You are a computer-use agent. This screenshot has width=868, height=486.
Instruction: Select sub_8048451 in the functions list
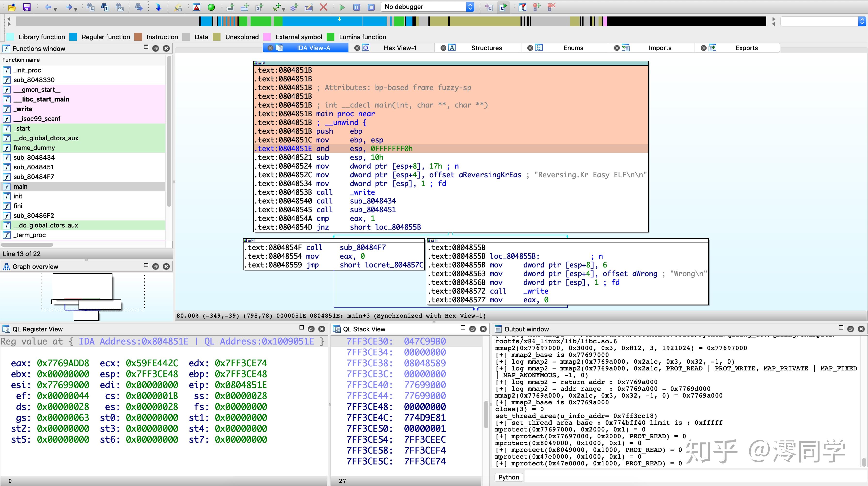tap(33, 167)
